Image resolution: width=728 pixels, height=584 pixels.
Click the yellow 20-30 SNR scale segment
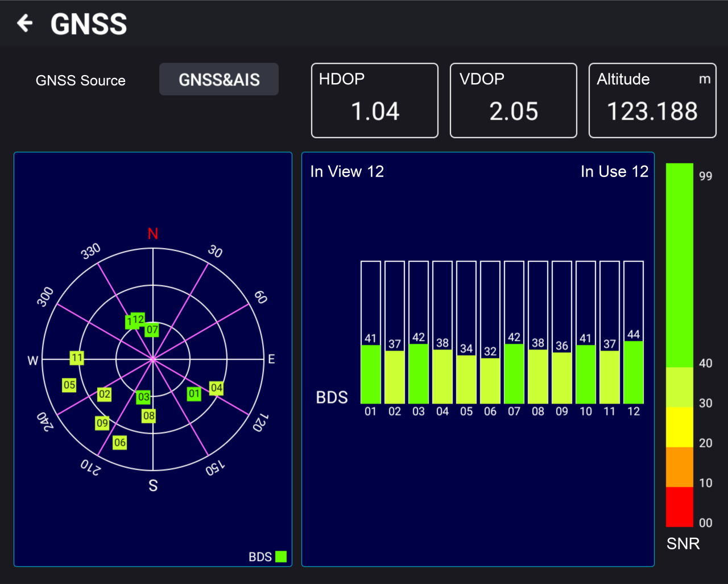[x=680, y=427]
